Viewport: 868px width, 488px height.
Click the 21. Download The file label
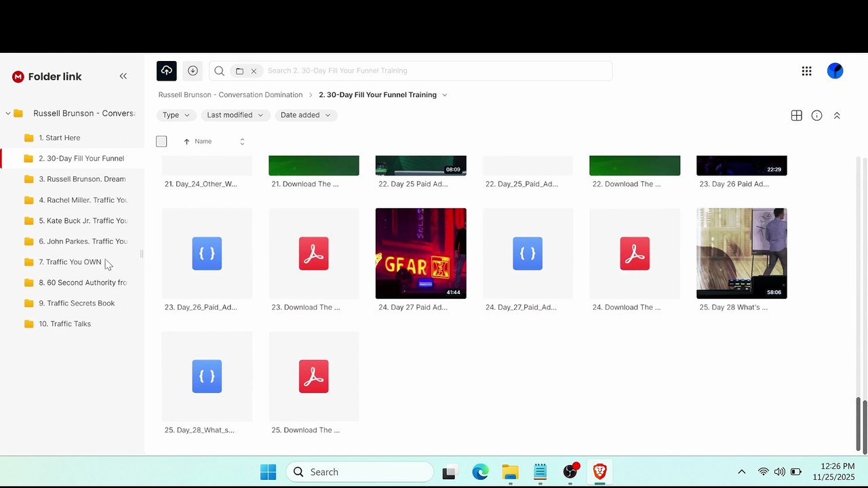tap(305, 184)
